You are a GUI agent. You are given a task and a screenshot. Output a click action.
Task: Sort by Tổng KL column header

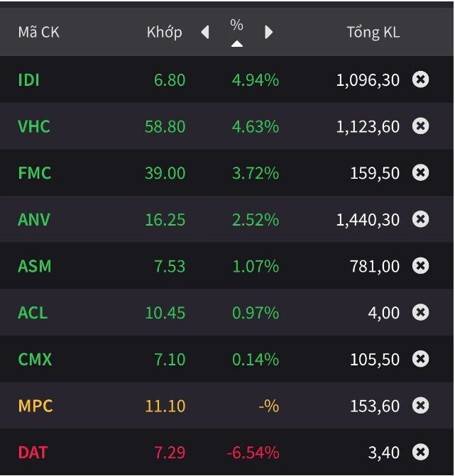373,32
